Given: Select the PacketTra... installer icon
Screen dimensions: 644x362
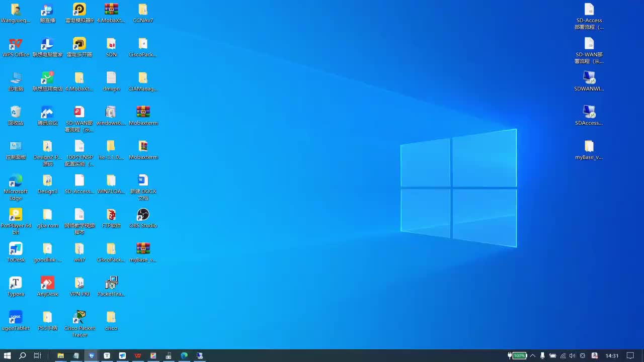Looking at the screenshot, I should 111,287.
